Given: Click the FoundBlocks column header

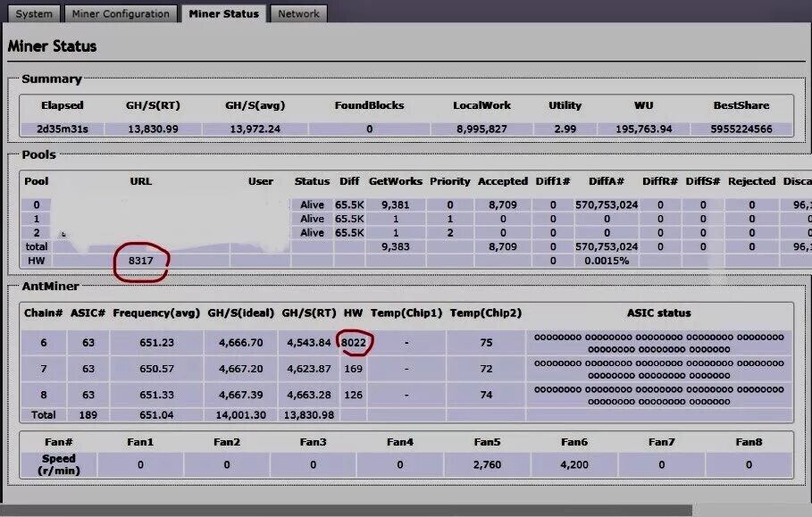Looking at the screenshot, I should (x=369, y=105).
